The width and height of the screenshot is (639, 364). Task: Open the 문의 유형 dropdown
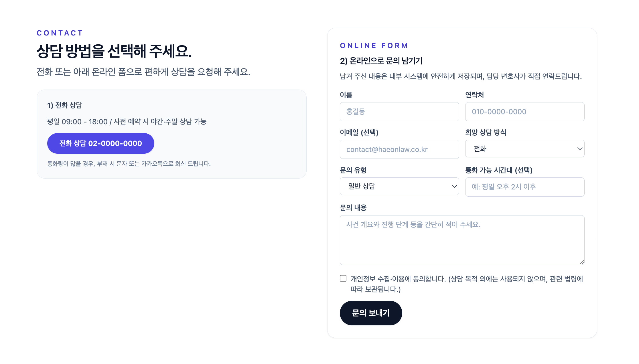[x=399, y=186]
